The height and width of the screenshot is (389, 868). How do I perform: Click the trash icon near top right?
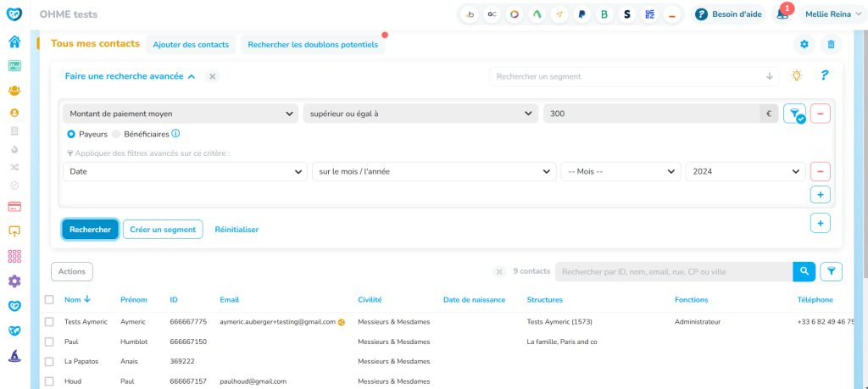click(x=832, y=45)
